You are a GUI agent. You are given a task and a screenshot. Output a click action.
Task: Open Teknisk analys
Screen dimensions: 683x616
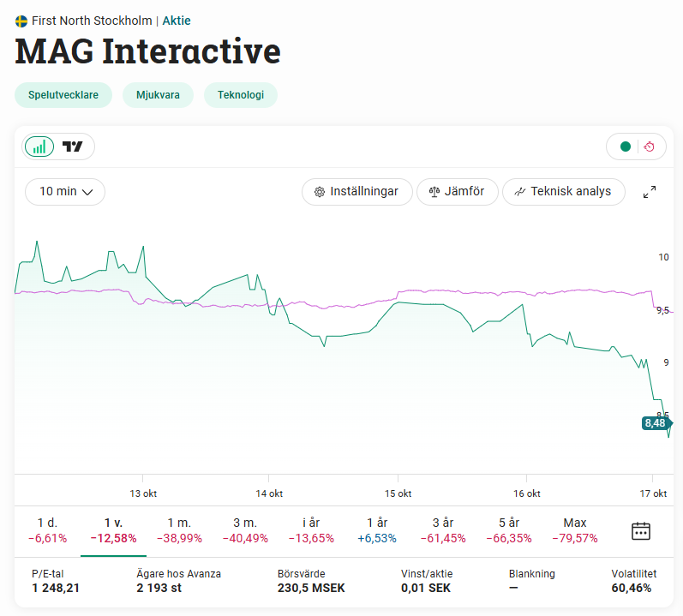pyautogui.click(x=564, y=192)
